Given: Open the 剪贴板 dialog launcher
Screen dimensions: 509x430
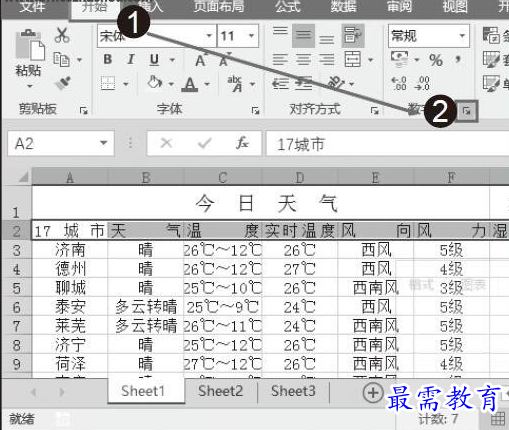Looking at the screenshot, I should tap(84, 110).
